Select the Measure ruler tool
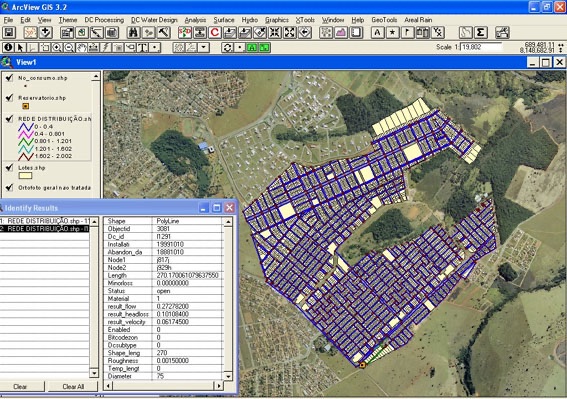Image resolution: width=567 pixels, height=399 pixels. (x=94, y=47)
